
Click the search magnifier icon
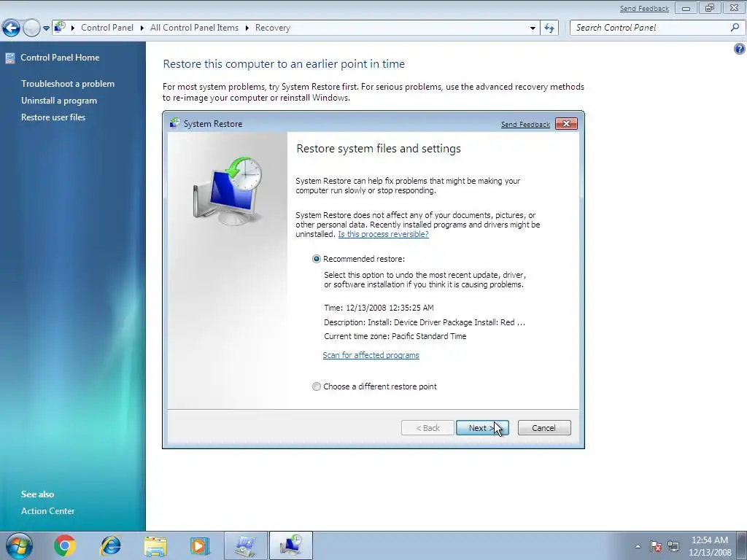pyautogui.click(x=735, y=28)
